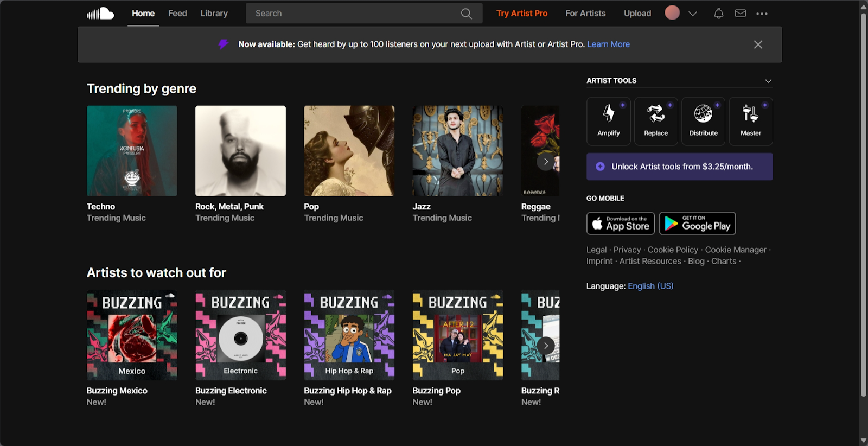
Task: Show next Artists to watch out for items
Action: [546, 346]
